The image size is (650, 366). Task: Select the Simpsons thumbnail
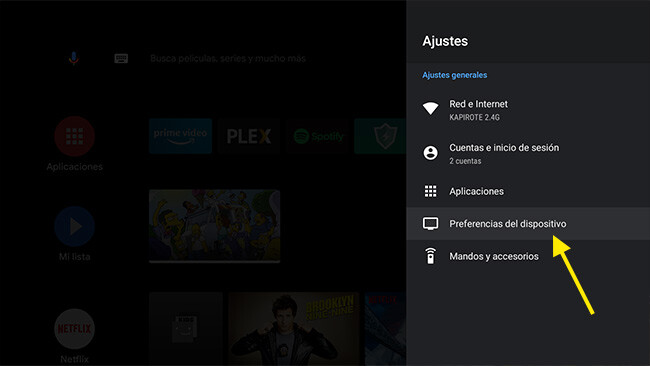(x=214, y=226)
